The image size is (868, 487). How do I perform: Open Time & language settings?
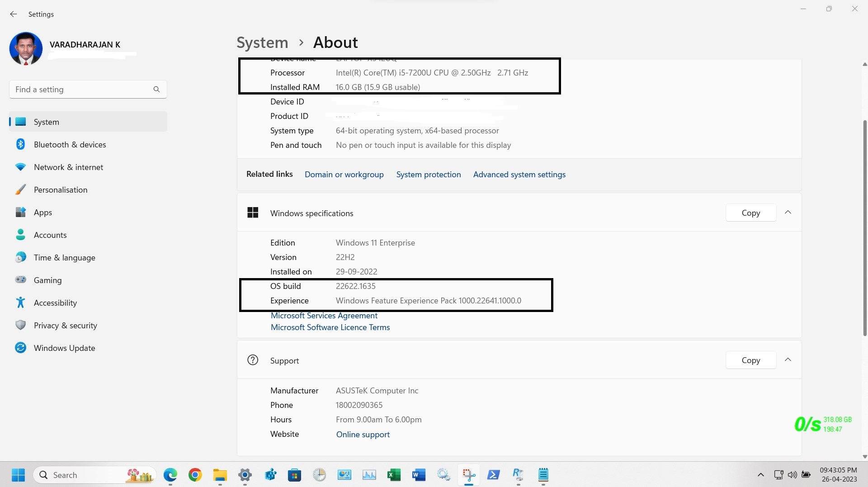click(x=88, y=257)
